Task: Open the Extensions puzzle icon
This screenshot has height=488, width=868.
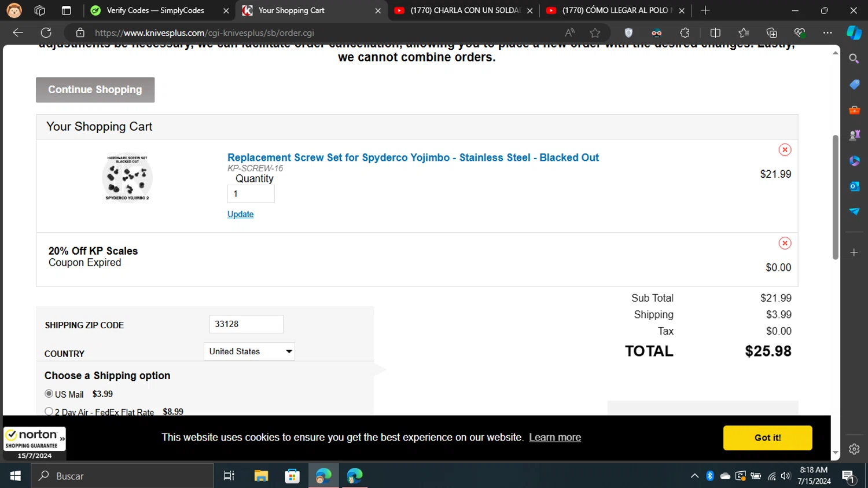Action: 685,33
